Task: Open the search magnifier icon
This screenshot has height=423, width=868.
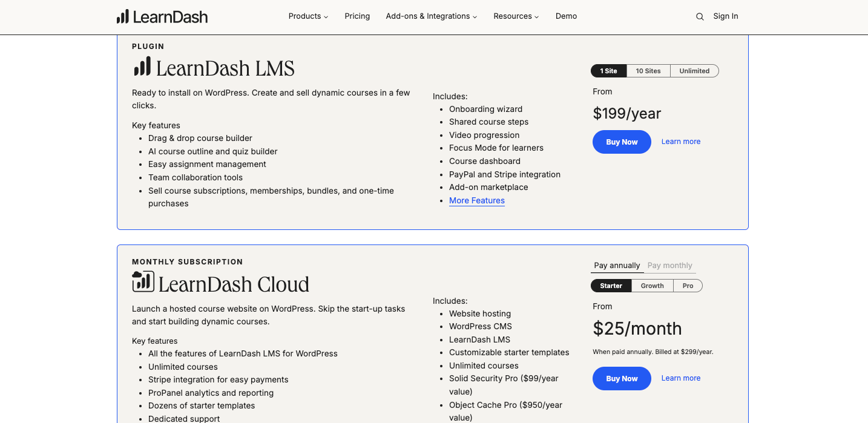Action: click(x=700, y=17)
